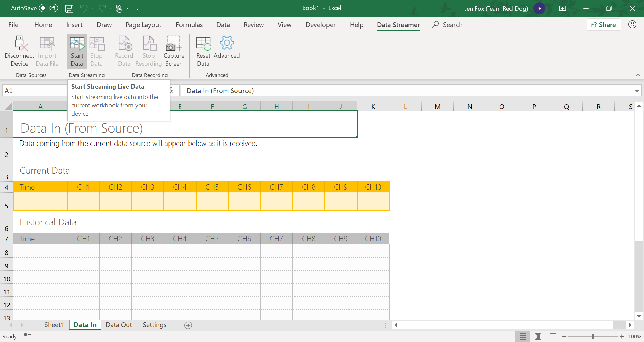
Task: Open the Ribbon Display Options button
Action: point(562,9)
